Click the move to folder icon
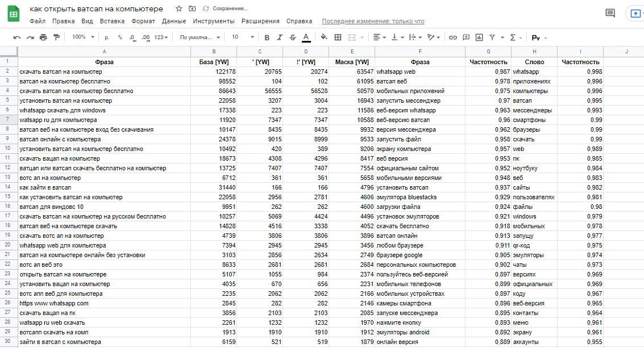The height and width of the screenshot is (348, 644). click(x=192, y=9)
